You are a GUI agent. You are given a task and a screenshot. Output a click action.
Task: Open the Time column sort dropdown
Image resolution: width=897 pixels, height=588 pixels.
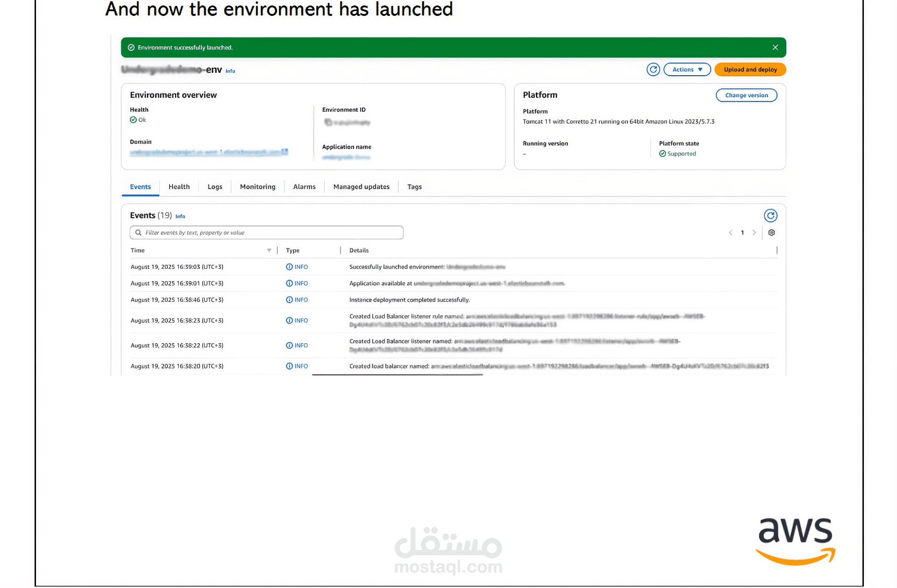click(x=269, y=250)
